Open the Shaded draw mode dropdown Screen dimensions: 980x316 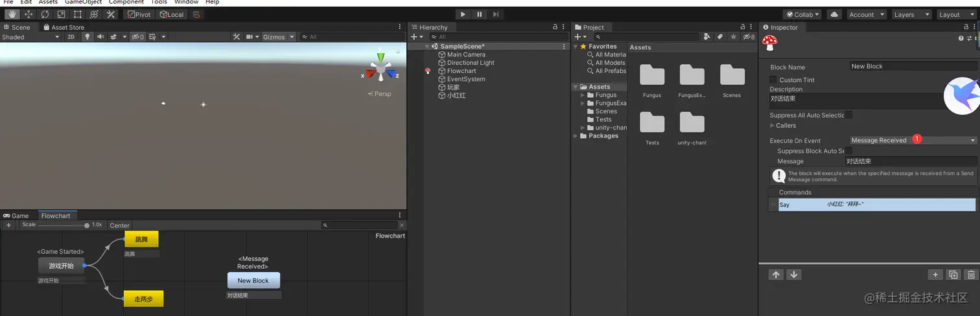(x=30, y=37)
